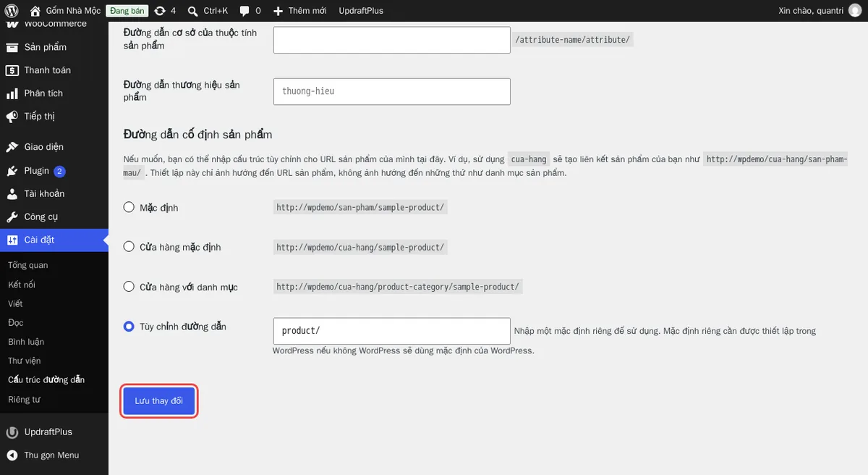Select Cửa hàng với danh mục option
The image size is (868, 475).
(129, 287)
